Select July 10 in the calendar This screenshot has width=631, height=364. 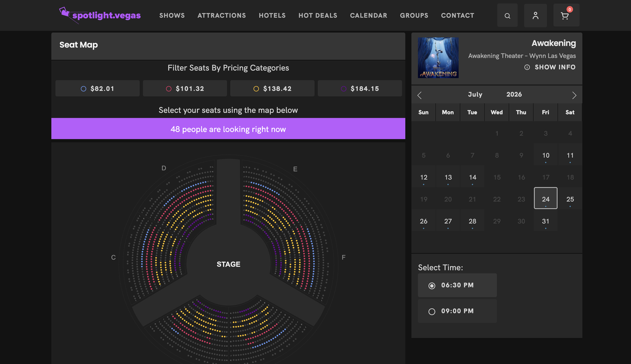click(545, 155)
